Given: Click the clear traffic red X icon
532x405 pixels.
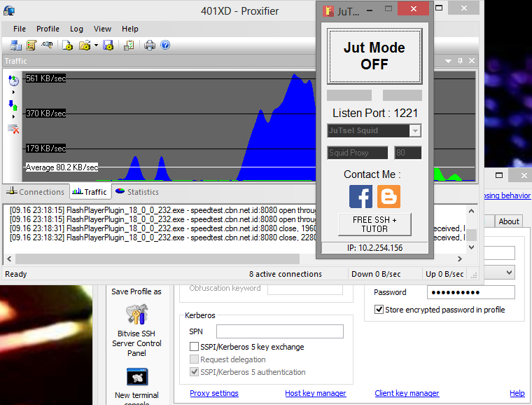Looking at the screenshot, I should (13, 129).
